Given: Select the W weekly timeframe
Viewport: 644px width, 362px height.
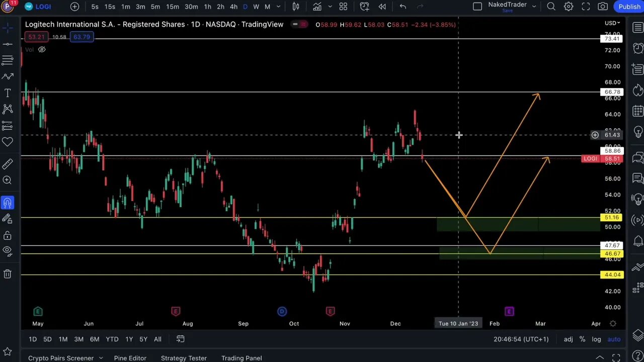Looking at the screenshot, I should [x=256, y=7].
